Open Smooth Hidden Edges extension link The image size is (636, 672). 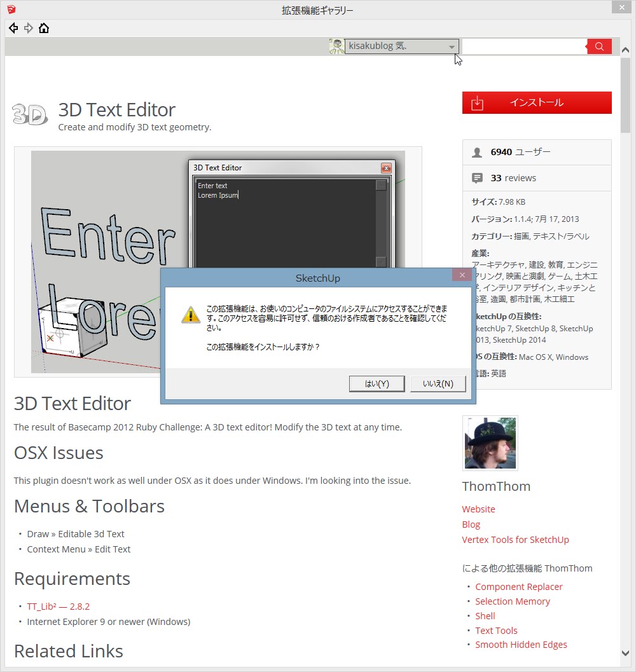pyautogui.click(x=521, y=645)
